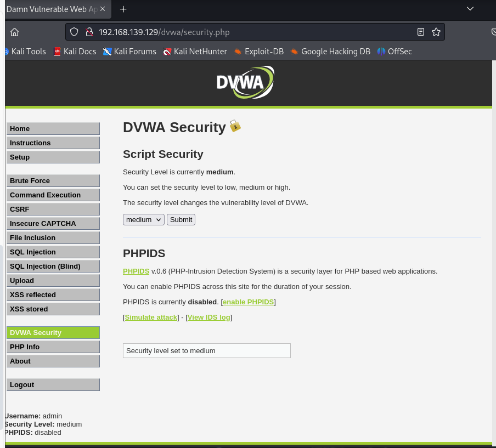
Task: Expand the medium security level dropdown
Action: [144, 220]
